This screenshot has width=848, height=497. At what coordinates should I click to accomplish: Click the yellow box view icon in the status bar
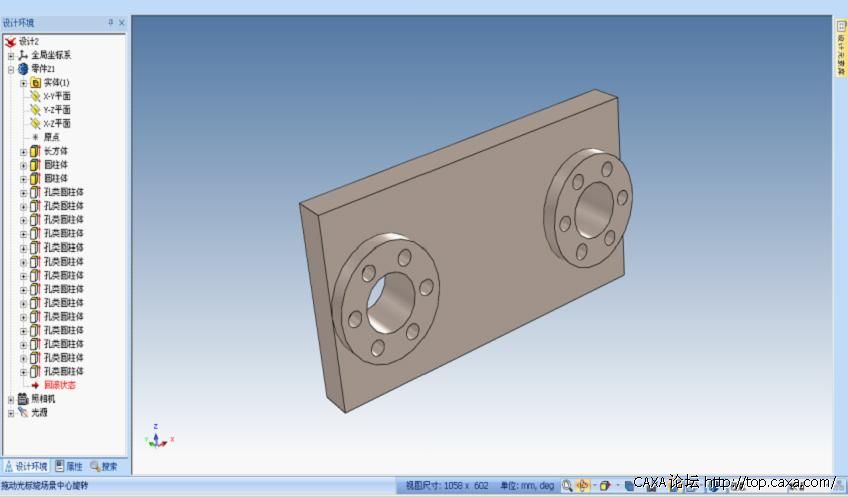(x=605, y=485)
